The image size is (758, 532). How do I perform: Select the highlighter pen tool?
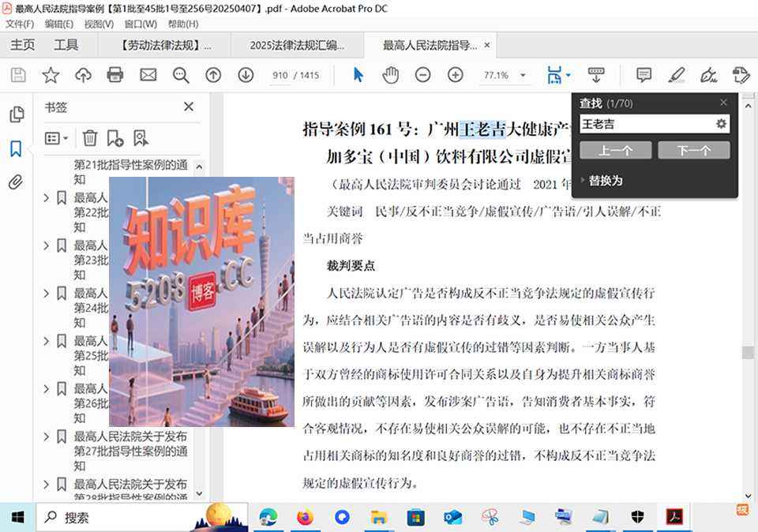(677, 75)
